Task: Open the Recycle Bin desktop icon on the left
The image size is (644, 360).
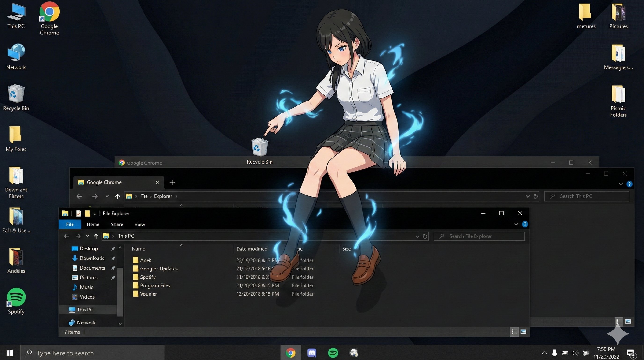Action: (x=16, y=94)
